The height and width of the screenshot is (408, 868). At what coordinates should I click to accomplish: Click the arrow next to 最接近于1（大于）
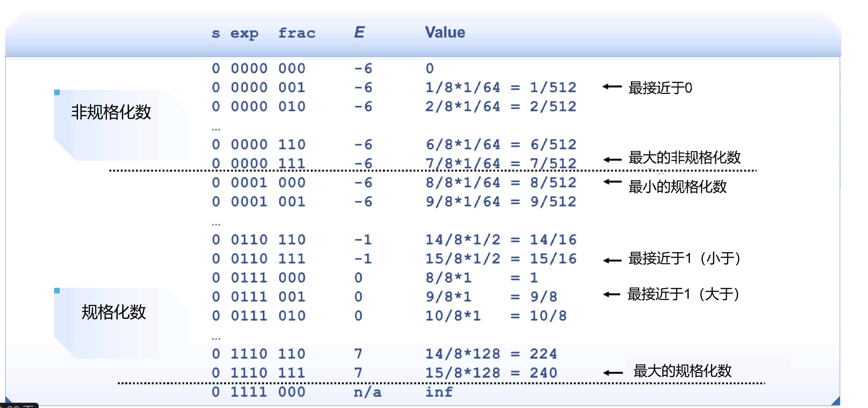point(612,294)
